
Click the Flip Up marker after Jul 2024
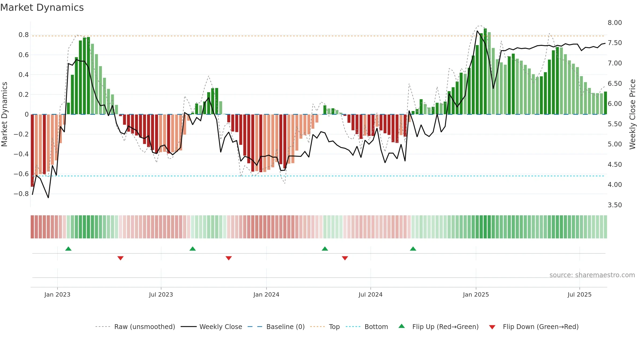(413, 249)
